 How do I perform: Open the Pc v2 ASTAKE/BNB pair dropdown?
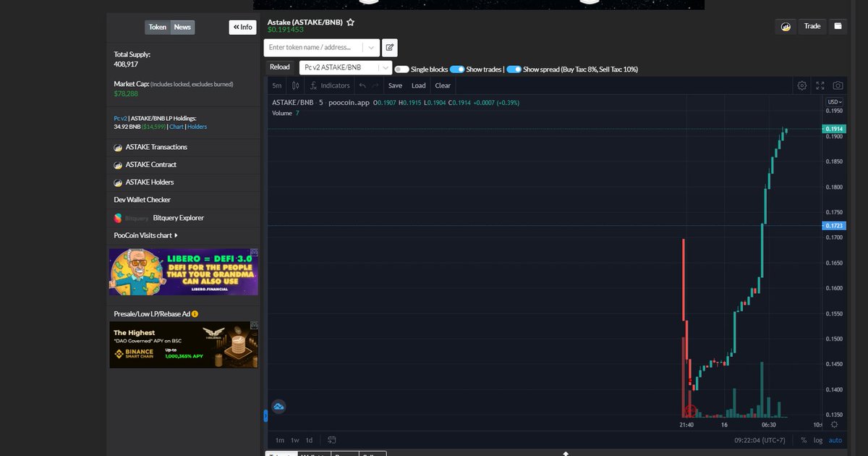(x=346, y=68)
